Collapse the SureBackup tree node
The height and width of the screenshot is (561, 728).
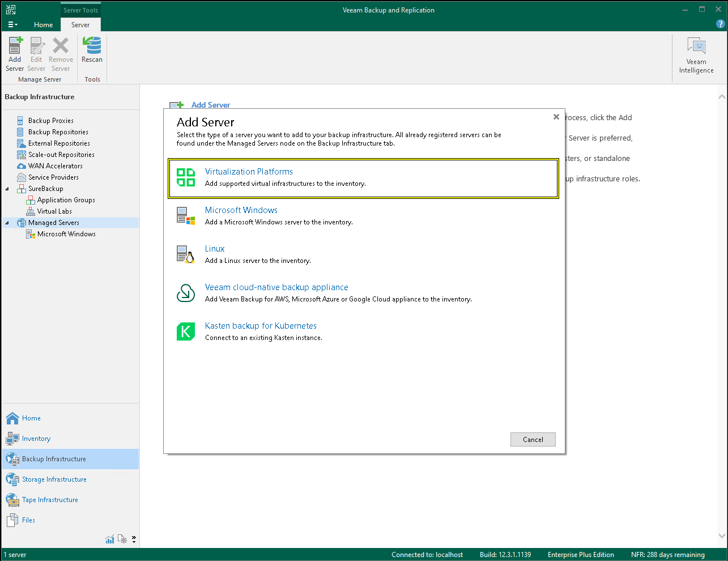tap(7, 189)
